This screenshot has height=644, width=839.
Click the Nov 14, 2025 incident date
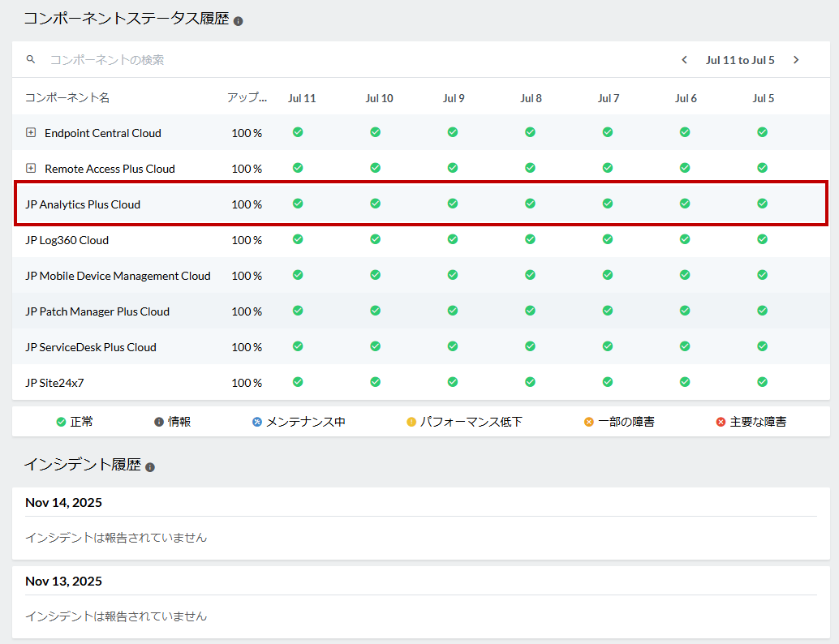(x=63, y=502)
